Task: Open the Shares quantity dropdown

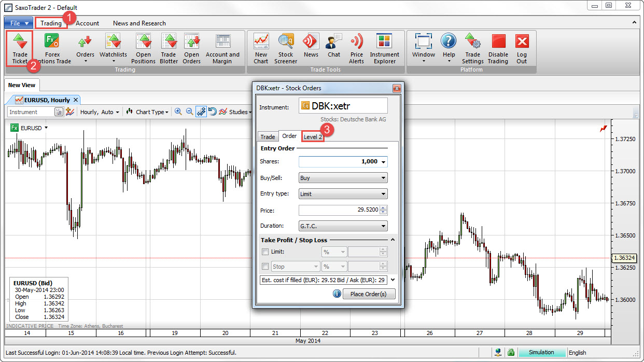Action: (x=384, y=162)
